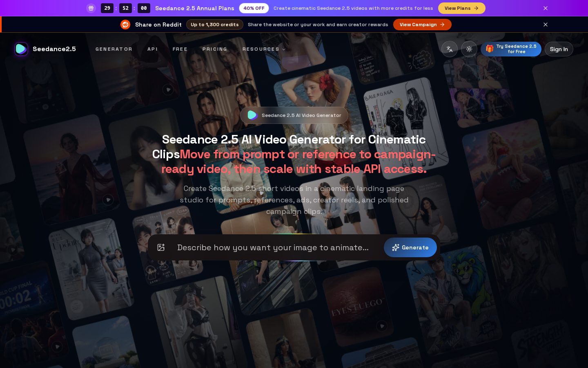588x368 pixels.
Task: Click the gift icon in the promo banner
Action: coord(91,8)
